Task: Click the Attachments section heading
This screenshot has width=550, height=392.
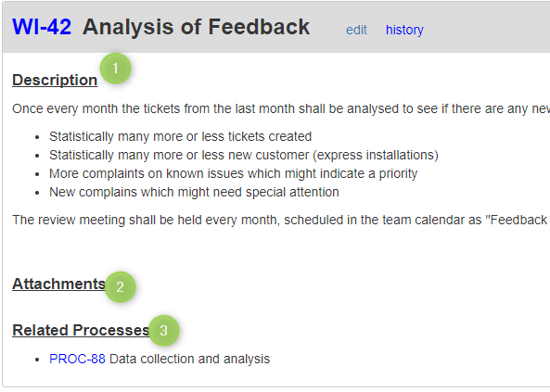Action: click(x=58, y=284)
